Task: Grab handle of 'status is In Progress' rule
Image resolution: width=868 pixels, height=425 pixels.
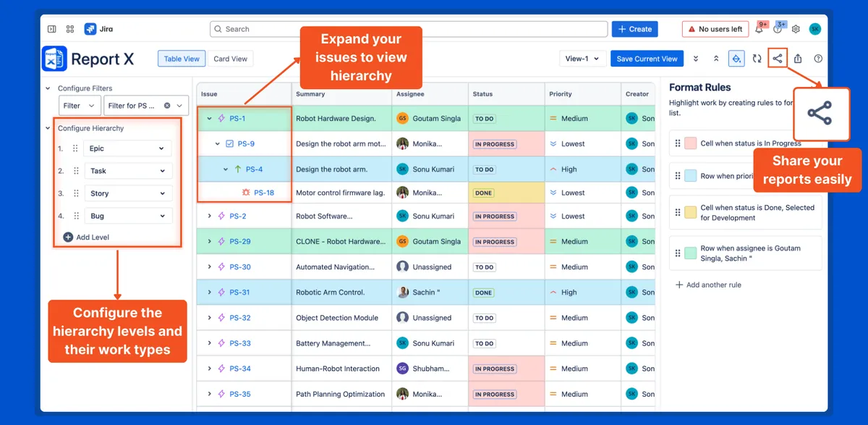Action: (x=678, y=143)
